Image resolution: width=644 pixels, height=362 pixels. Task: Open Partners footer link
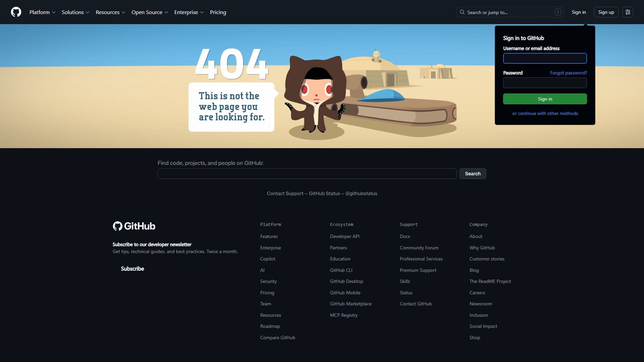click(x=338, y=248)
